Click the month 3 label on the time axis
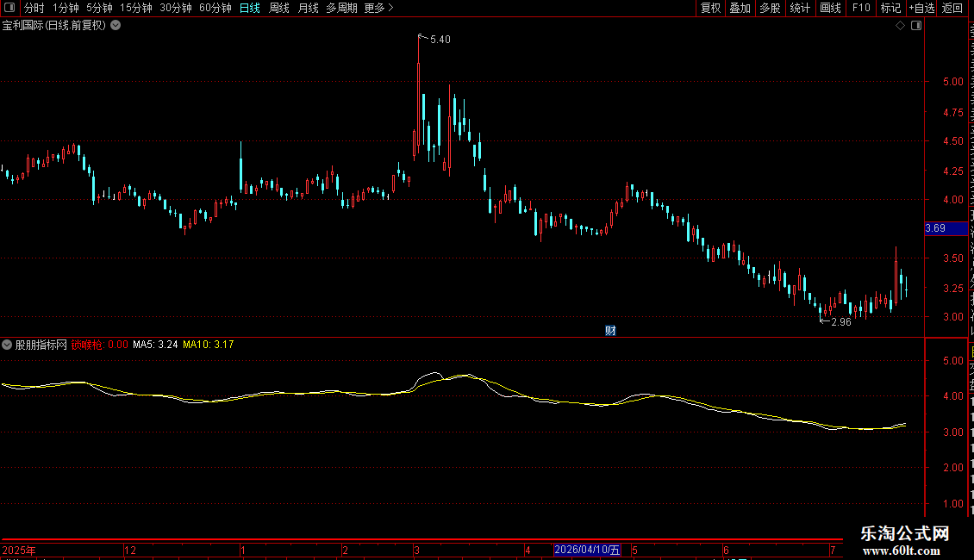This screenshot has height=560, width=974. (417, 550)
